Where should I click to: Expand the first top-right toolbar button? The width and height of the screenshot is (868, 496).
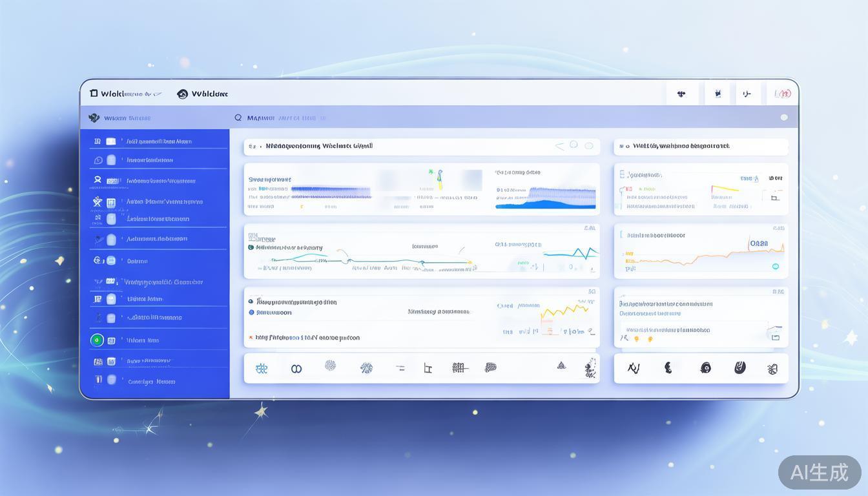[681, 94]
